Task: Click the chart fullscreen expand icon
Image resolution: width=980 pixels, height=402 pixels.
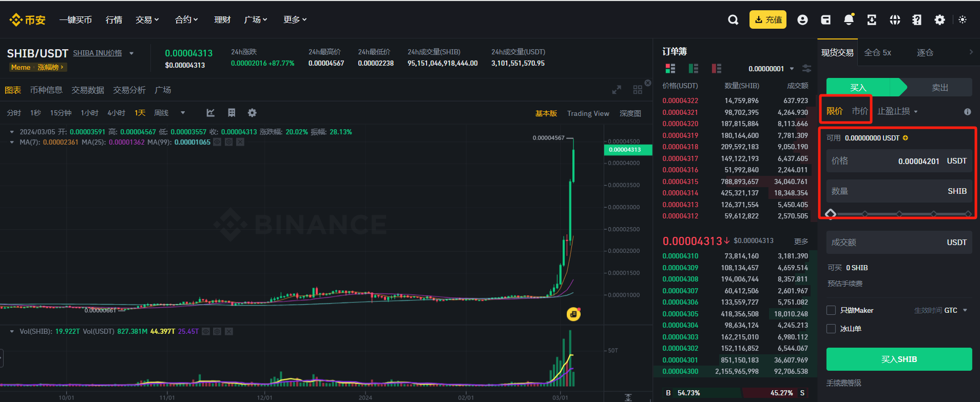Action: [x=617, y=90]
